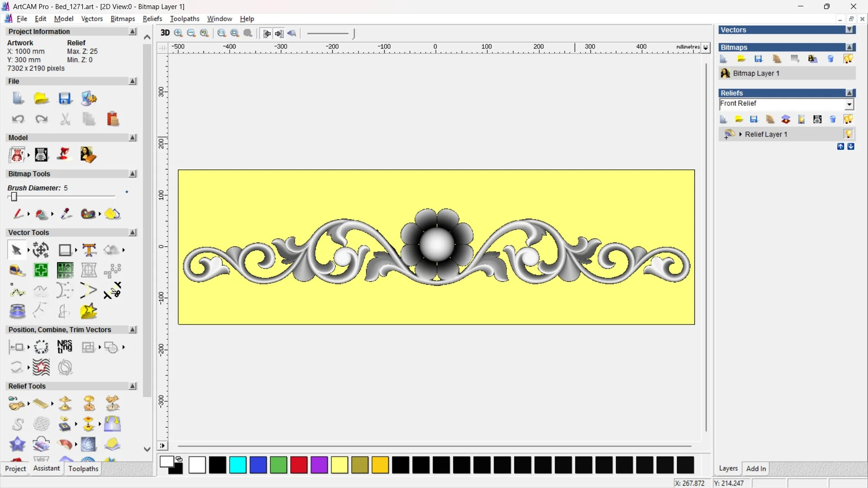Toggle all relief layers visibility lightbulb
The image size is (868, 488).
click(x=848, y=119)
